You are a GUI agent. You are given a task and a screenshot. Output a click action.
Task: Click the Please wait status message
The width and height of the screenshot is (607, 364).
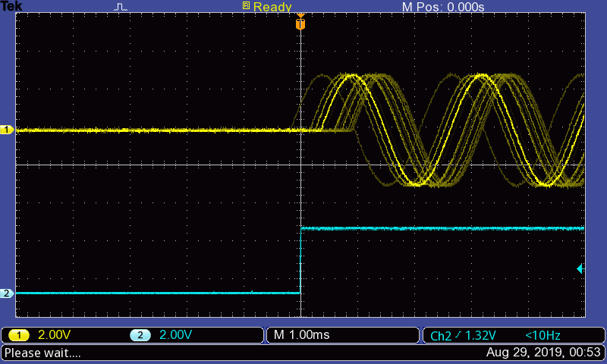pos(42,353)
